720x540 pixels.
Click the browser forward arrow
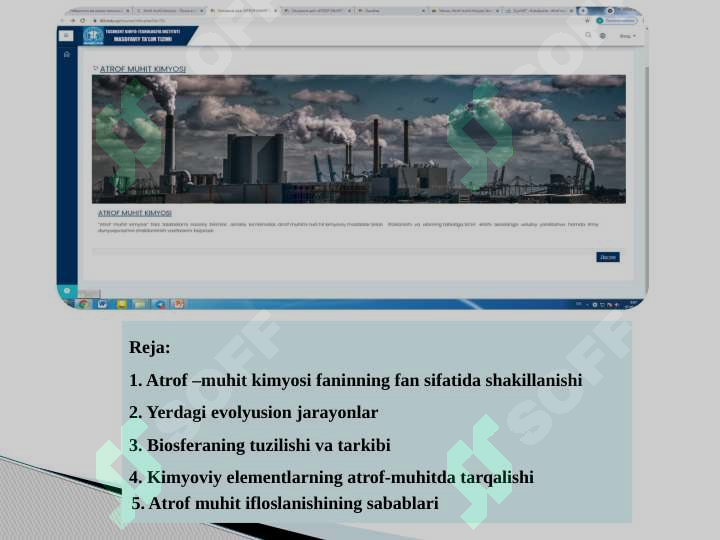73,21
